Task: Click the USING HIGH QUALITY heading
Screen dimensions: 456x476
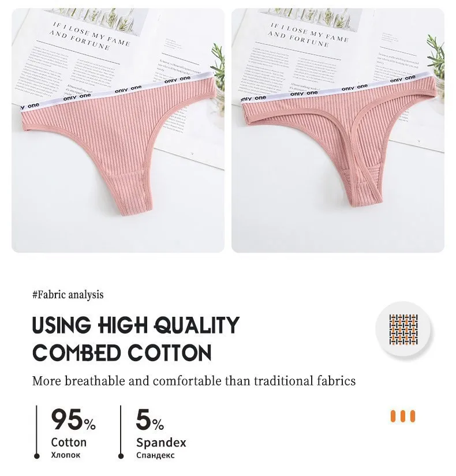Action: 136,325
